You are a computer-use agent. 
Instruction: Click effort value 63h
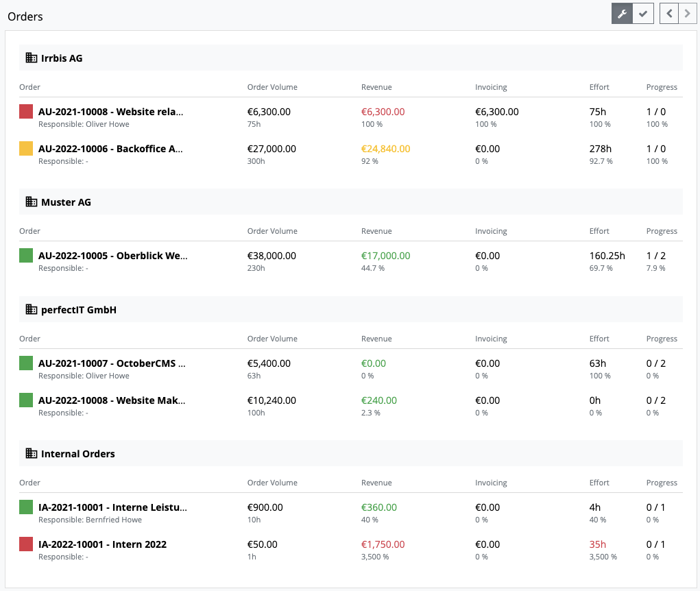coord(598,363)
